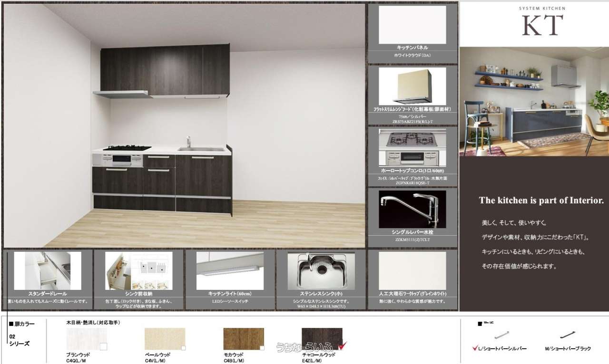Image resolution: width=609 pixels, height=364 pixels.
Task: Click the white kitchen panel sample
Action: click(x=412, y=25)
